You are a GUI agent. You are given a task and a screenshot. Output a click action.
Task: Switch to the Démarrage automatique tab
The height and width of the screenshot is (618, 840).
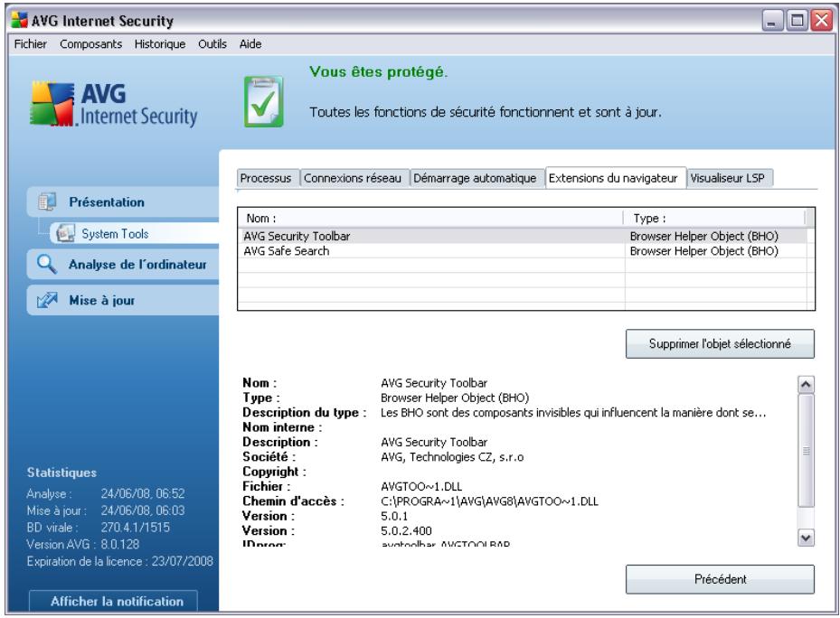(475, 178)
